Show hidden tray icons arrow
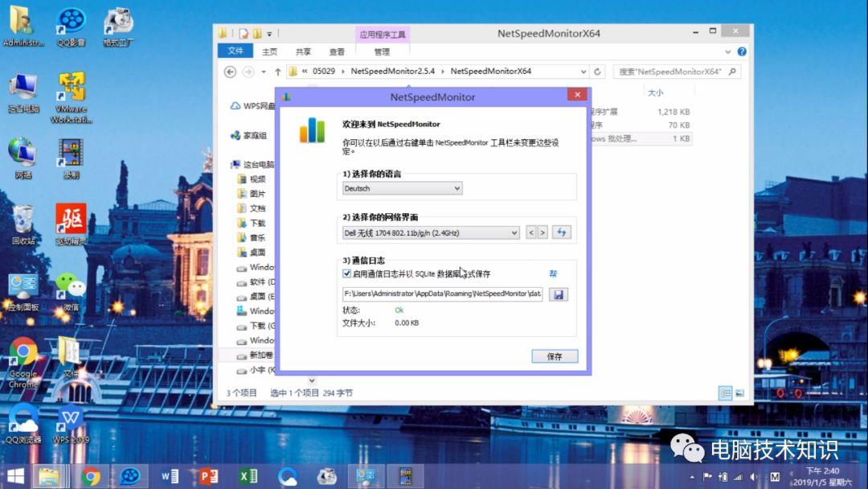The height and width of the screenshot is (489, 868). 692,477
